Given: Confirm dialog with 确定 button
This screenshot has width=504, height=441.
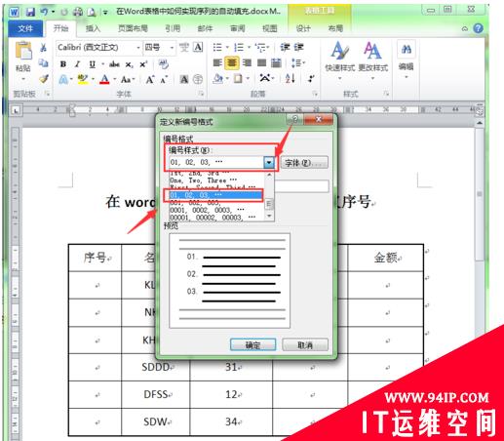Looking at the screenshot, I should coord(253,344).
